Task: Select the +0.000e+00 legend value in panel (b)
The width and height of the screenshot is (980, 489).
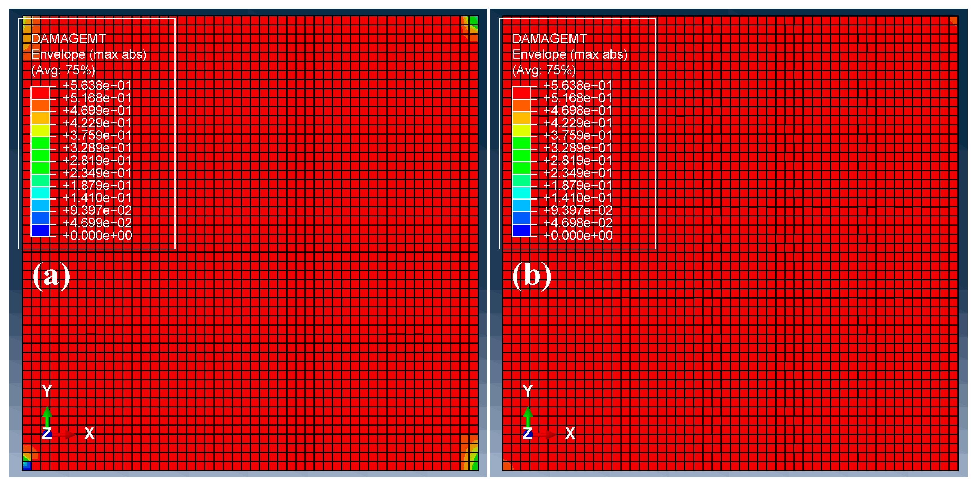Action: click(578, 236)
